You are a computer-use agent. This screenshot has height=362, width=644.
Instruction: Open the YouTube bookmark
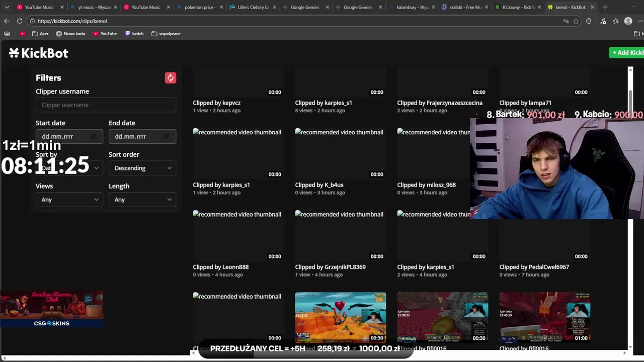[x=105, y=34]
